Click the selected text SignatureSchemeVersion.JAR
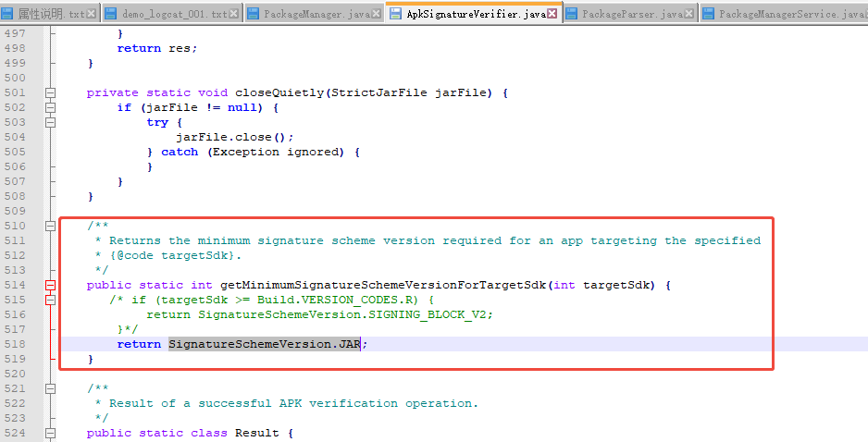The width and height of the screenshot is (868, 442). pyautogui.click(x=265, y=344)
